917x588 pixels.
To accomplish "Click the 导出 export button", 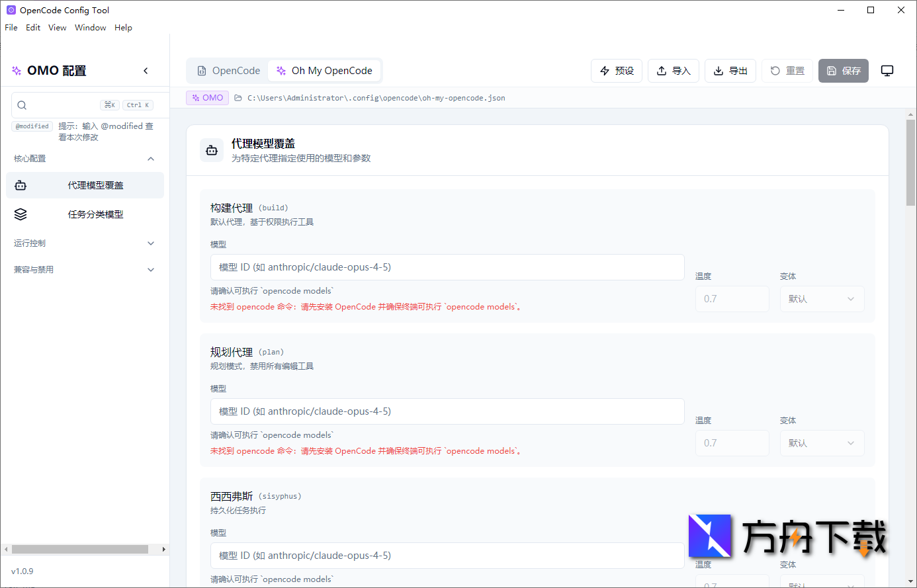I will tap(730, 70).
